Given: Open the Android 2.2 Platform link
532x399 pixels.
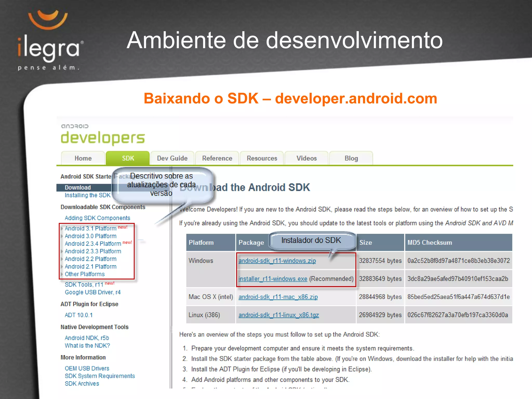Looking at the screenshot, I should [90, 259].
